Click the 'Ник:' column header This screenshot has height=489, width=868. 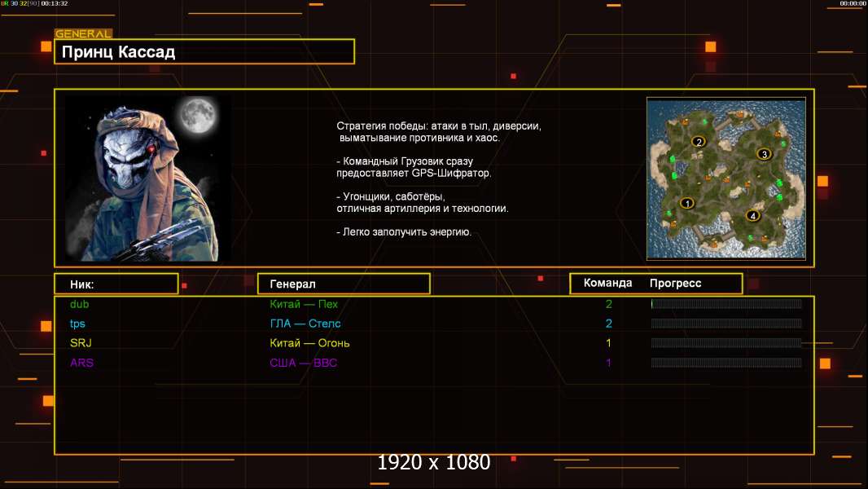[116, 284]
